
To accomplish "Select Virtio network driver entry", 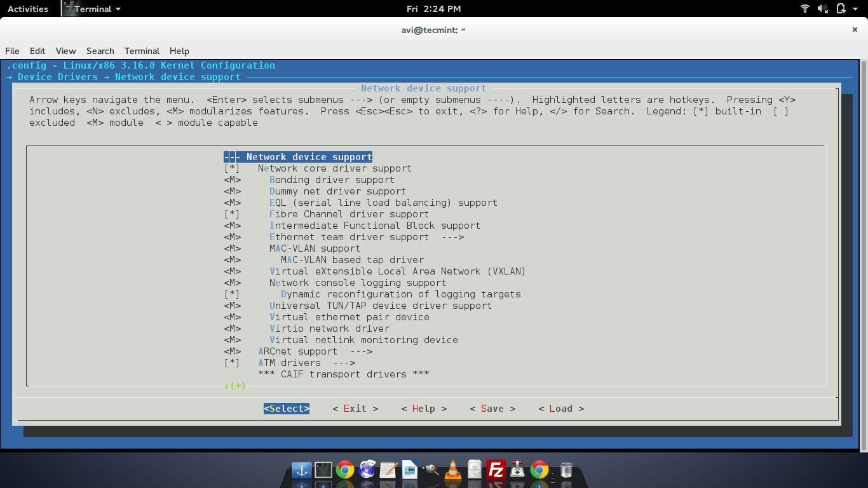I will tap(329, 329).
